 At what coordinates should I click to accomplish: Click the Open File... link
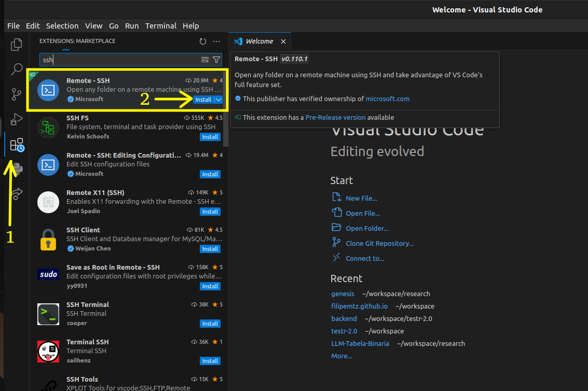(x=363, y=213)
